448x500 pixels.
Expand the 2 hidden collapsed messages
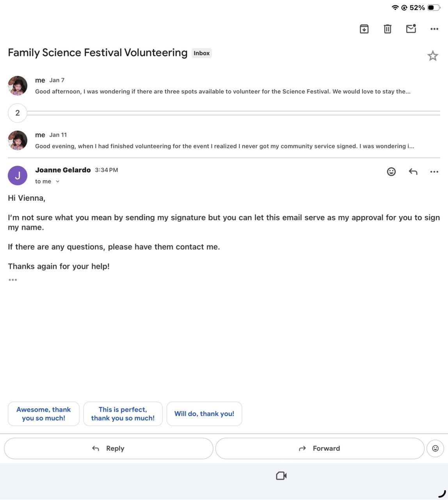click(x=17, y=113)
